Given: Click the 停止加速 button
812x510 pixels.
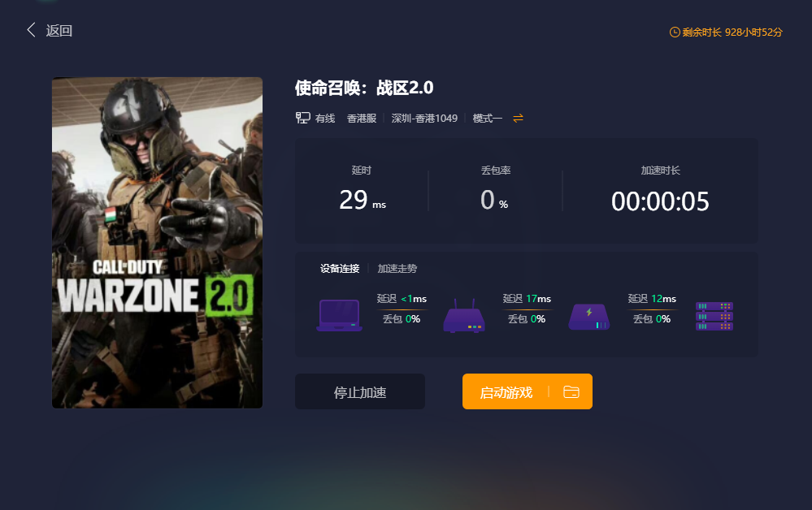Looking at the screenshot, I should [x=360, y=391].
